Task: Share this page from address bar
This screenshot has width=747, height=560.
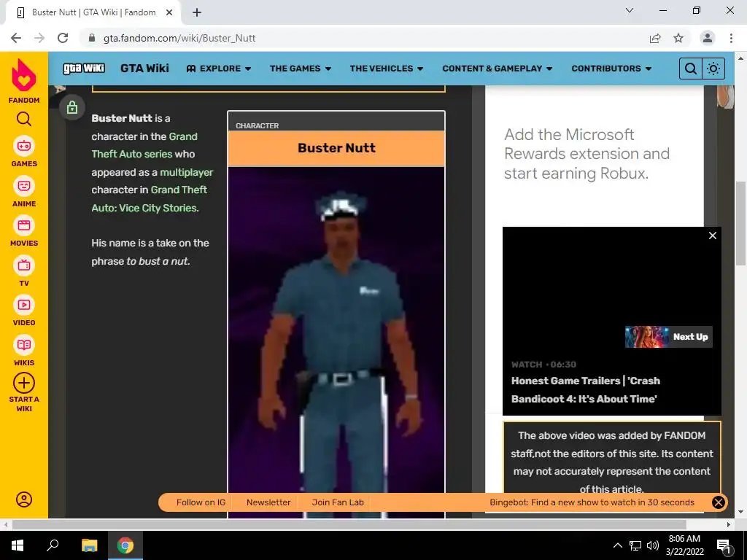Action: [655, 38]
